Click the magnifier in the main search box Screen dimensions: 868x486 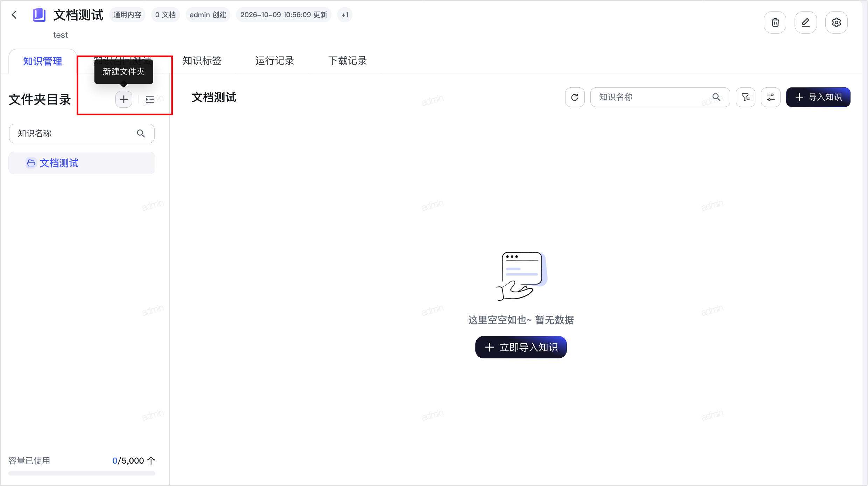[717, 97]
